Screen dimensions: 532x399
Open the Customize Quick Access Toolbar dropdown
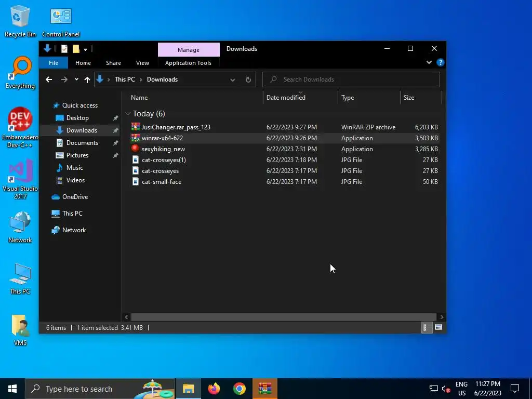point(86,49)
